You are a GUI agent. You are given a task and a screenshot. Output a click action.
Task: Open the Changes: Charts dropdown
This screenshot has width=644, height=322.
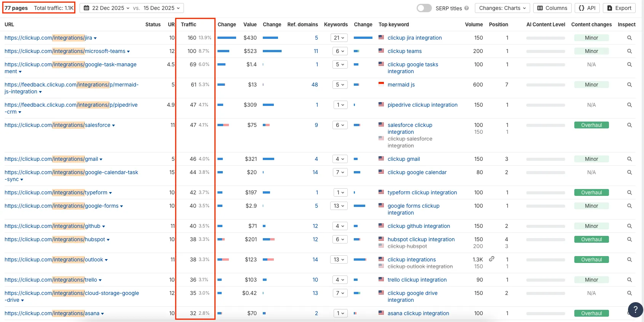[x=502, y=8]
